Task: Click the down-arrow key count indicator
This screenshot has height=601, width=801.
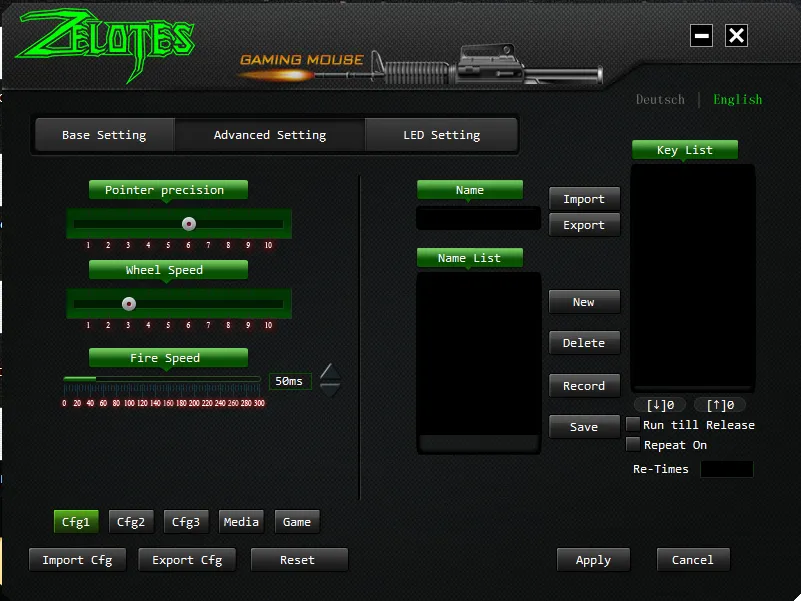Action: 660,405
